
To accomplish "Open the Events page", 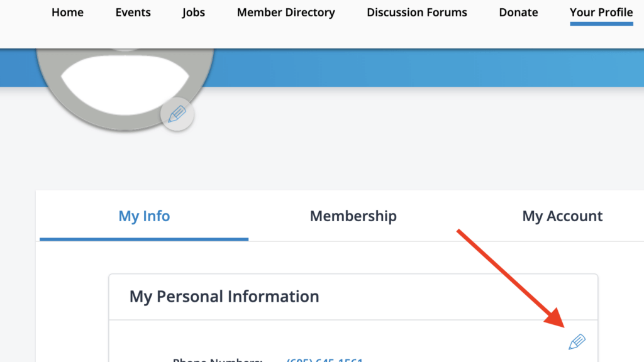I will (x=133, y=12).
